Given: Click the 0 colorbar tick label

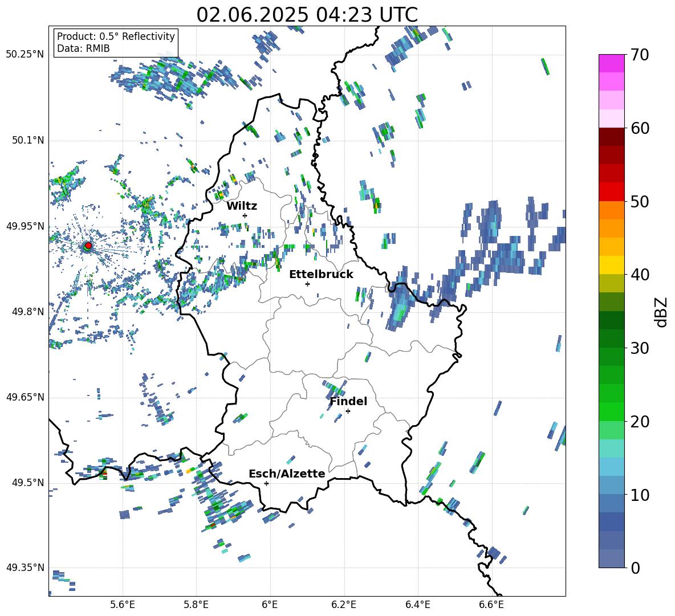Looking at the screenshot, I should pyautogui.click(x=635, y=568).
